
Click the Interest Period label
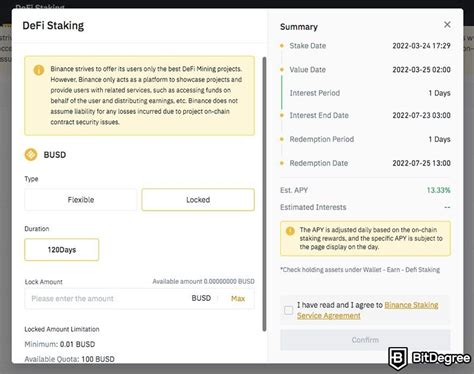tap(315, 93)
